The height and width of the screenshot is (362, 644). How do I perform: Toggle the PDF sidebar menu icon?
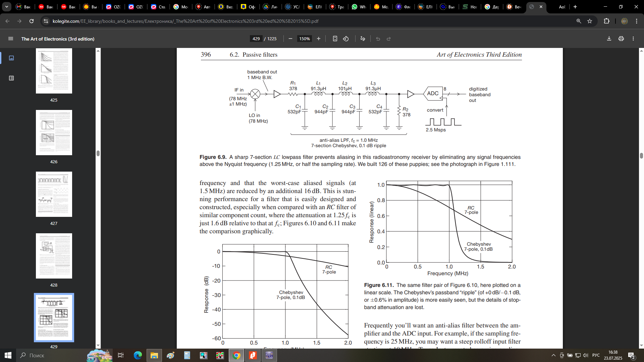(x=11, y=39)
